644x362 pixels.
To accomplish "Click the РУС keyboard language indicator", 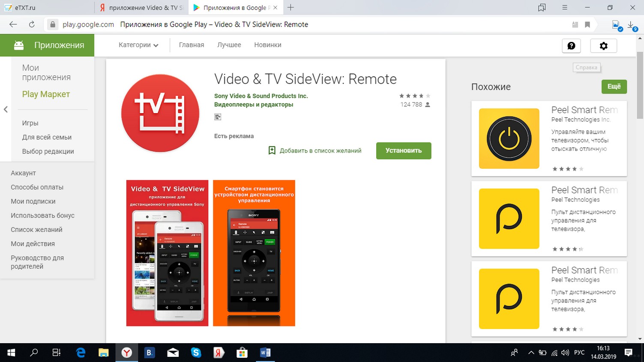I will [x=579, y=353].
